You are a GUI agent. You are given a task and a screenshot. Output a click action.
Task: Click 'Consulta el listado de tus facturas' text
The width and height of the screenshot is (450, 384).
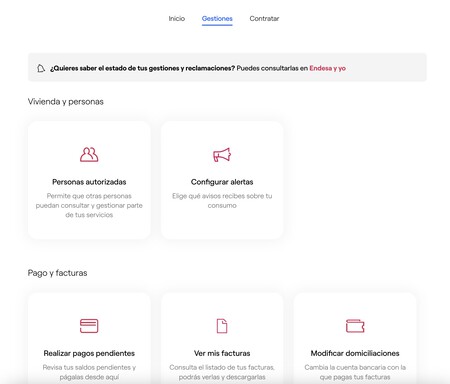[222, 372]
